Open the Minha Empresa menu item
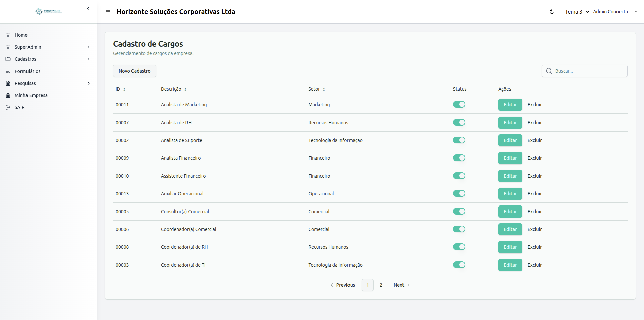 (x=48, y=95)
